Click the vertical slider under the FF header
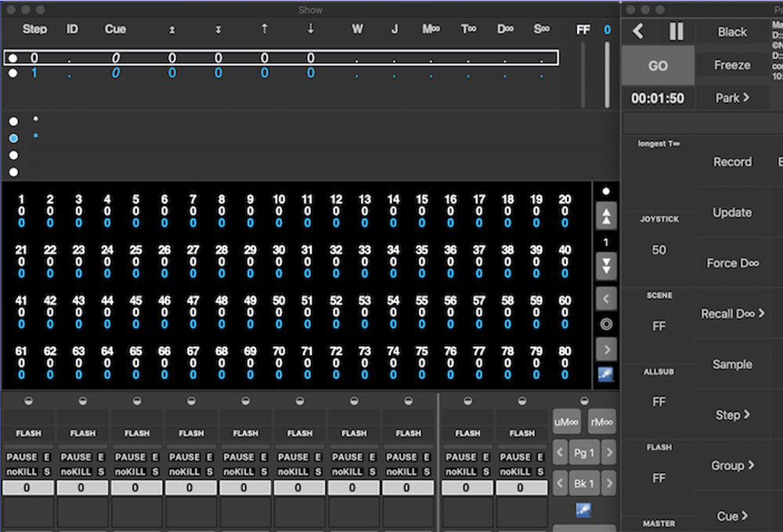Image resolution: width=783 pixels, height=532 pixels. (583, 74)
